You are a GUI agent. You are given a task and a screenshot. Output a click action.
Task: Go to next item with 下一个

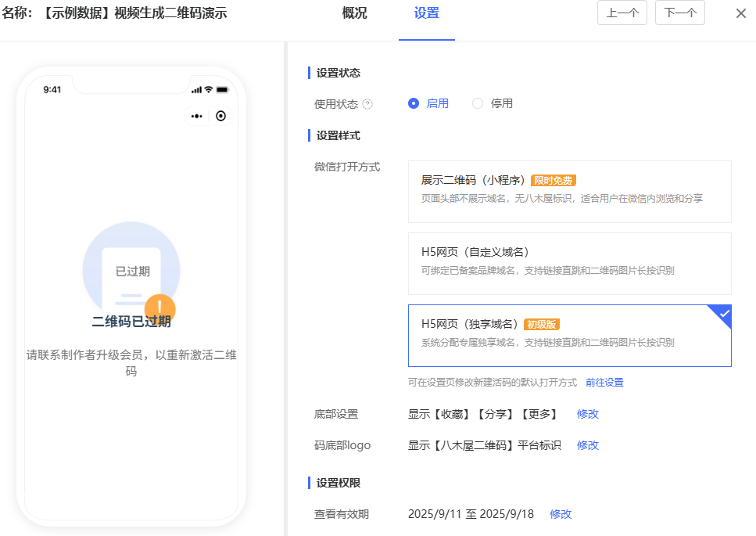679,13
